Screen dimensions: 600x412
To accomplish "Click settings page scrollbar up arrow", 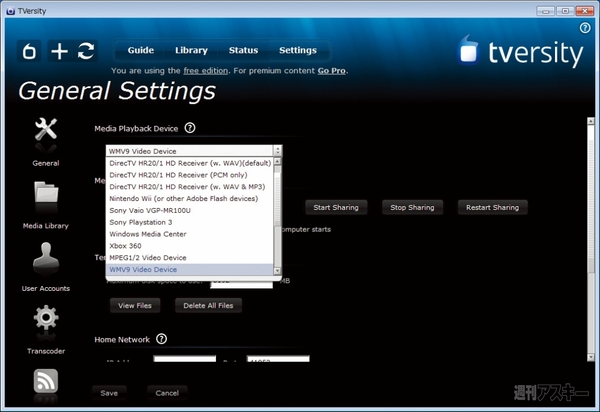I will (x=591, y=121).
